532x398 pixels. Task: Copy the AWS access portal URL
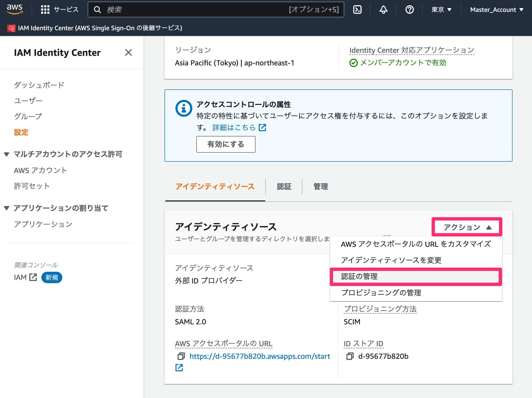[x=181, y=356]
